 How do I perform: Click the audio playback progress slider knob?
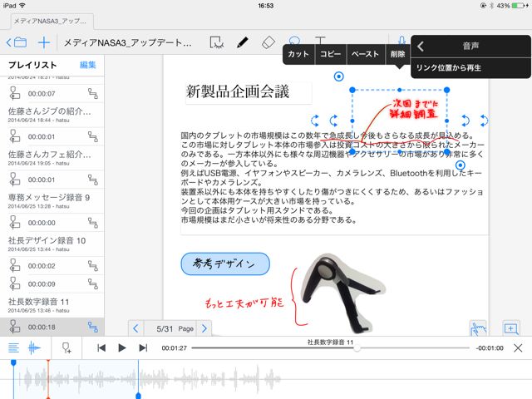357,348
